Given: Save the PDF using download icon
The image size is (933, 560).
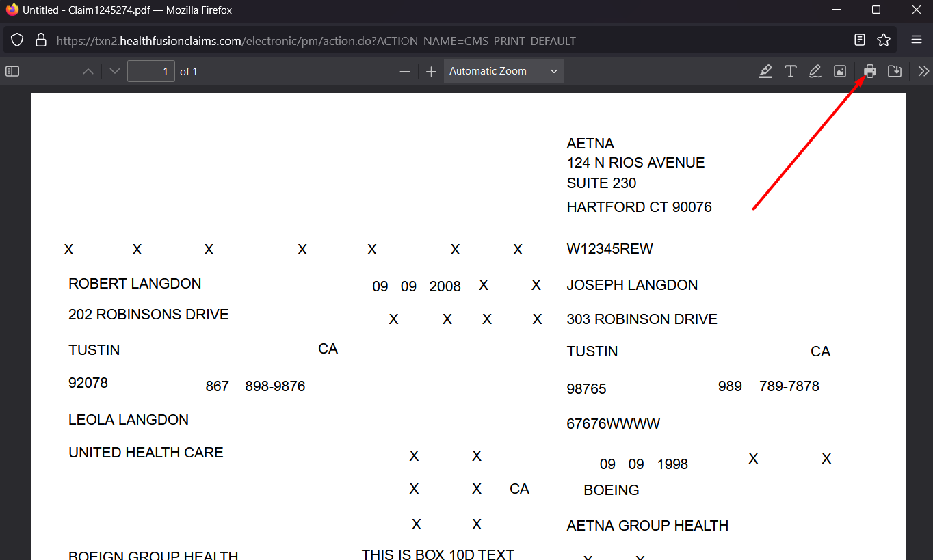Looking at the screenshot, I should coord(894,71).
